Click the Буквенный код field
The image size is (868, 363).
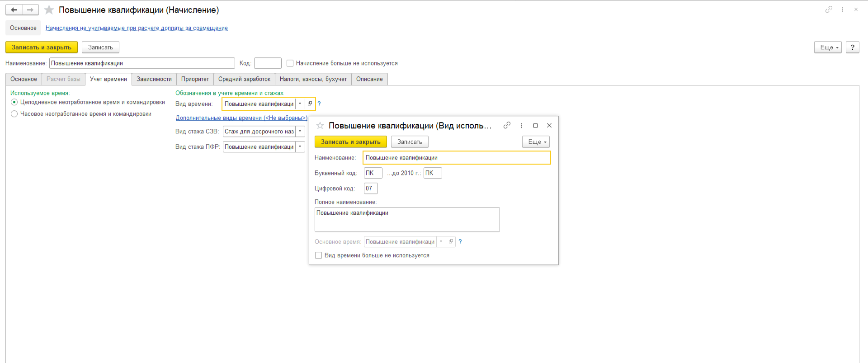pos(373,173)
